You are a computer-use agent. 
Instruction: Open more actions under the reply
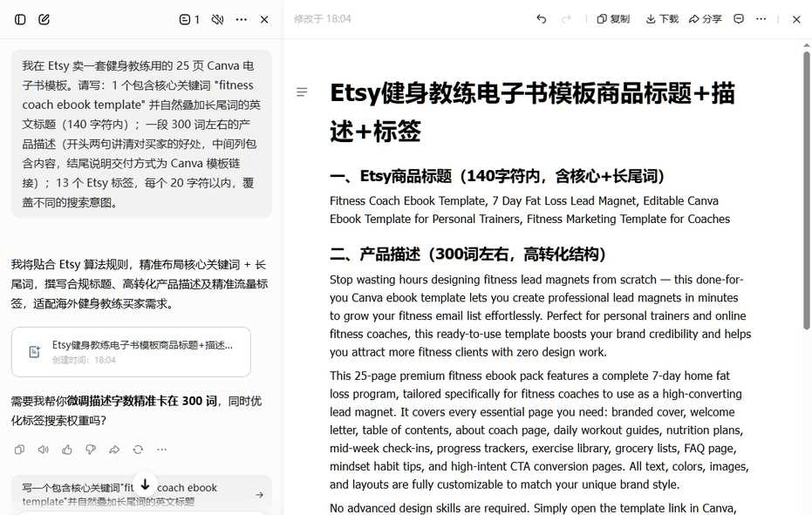coord(161,450)
